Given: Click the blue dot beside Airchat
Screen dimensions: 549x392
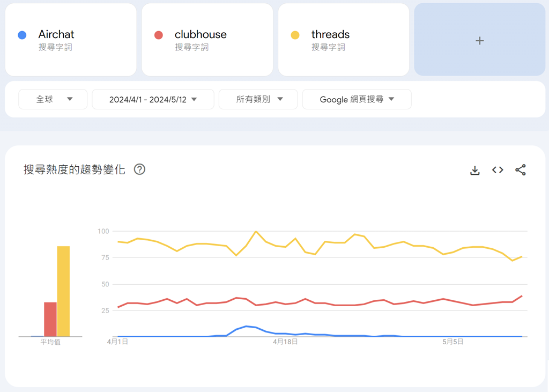Looking at the screenshot, I should pos(22,35).
